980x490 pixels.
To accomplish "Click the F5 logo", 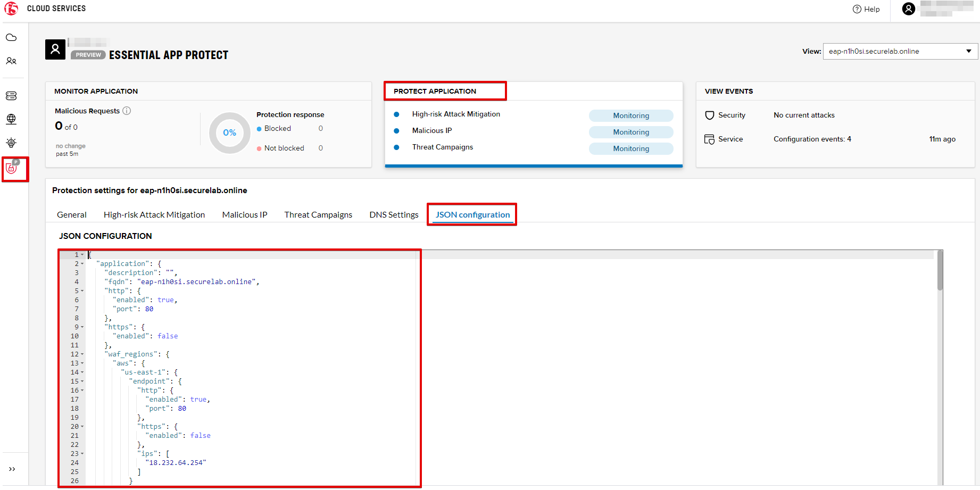I will [x=11, y=9].
